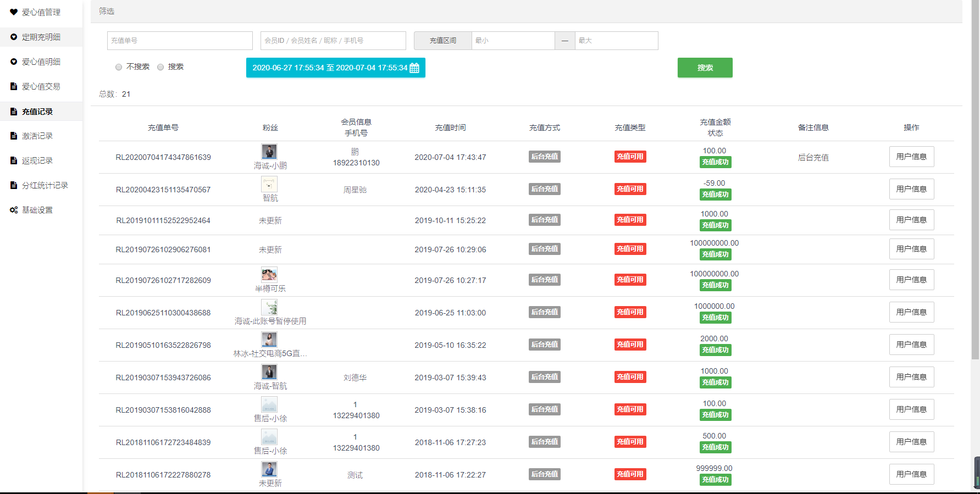Click order number RL20190625110300438688
Viewport: 980px width, 494px height.
click(x=163, y=313)
